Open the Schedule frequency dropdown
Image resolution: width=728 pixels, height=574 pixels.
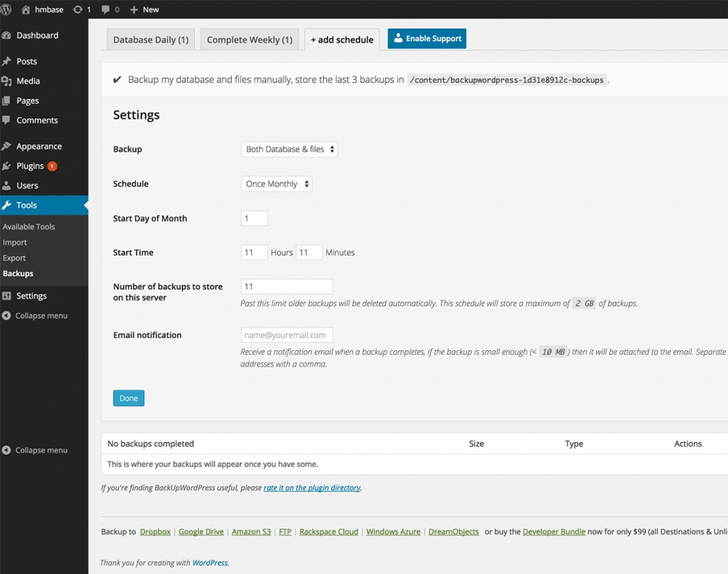click(x=276, y=183)
